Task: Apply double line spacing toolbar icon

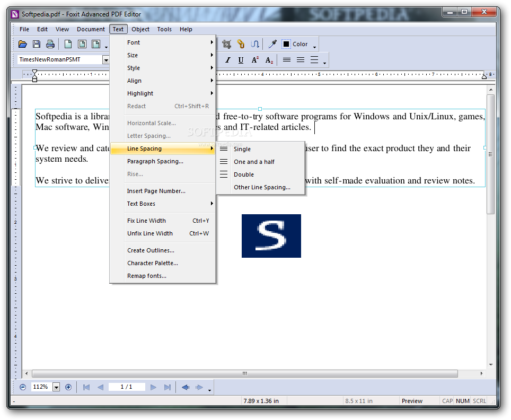Action: pos(314,60)
